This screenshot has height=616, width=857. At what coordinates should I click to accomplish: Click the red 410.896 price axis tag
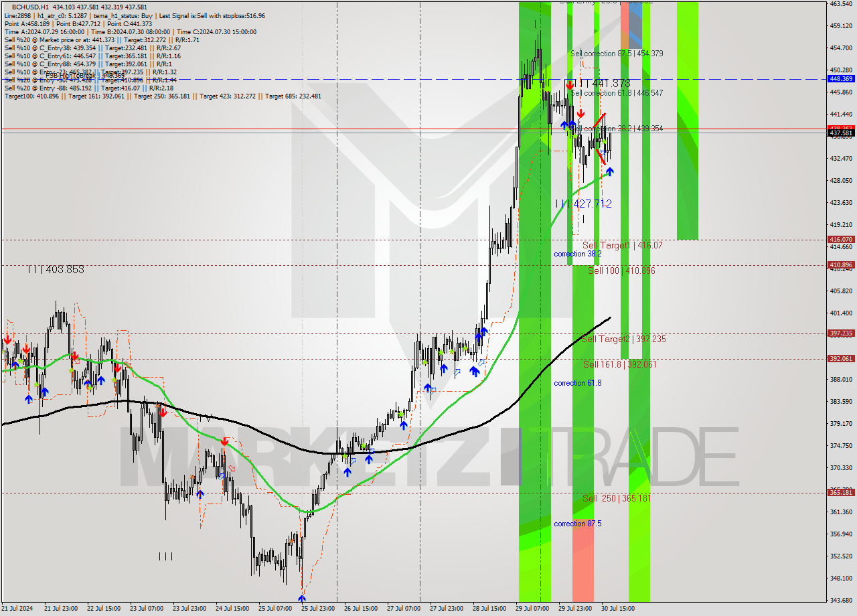click(x=841, y=265)
